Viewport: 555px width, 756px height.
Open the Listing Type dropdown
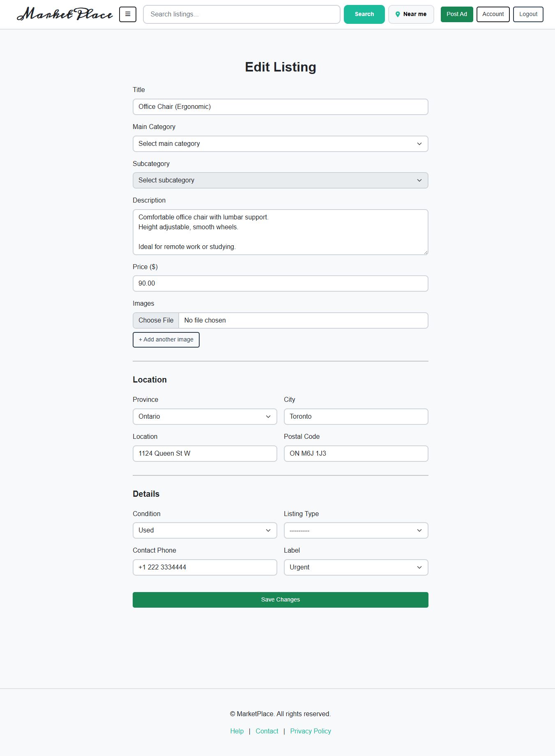point(356,530)
